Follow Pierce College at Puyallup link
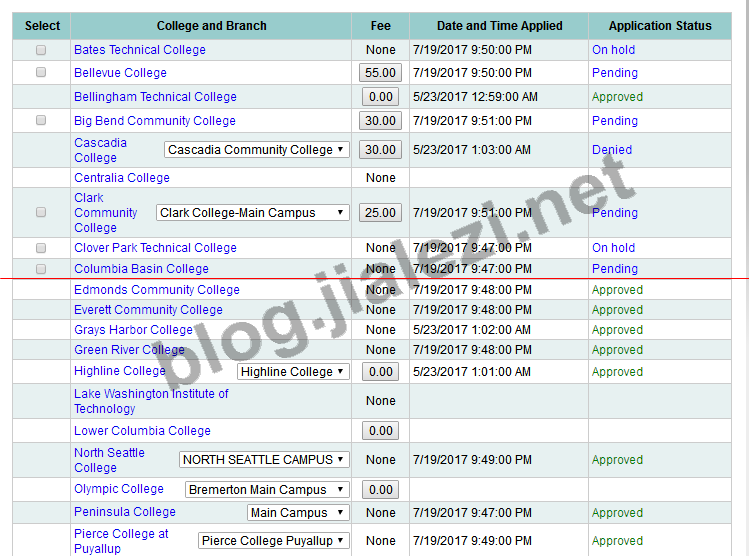The height and width of the screenshot is (556, 749). 121,541
